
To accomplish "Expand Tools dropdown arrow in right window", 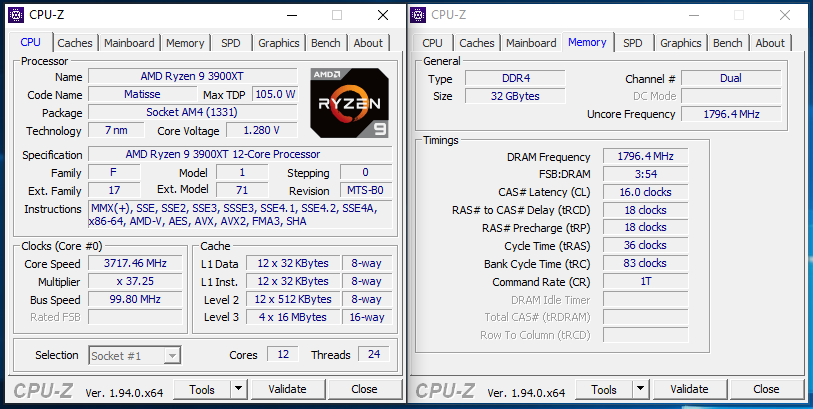I will 640,389.
